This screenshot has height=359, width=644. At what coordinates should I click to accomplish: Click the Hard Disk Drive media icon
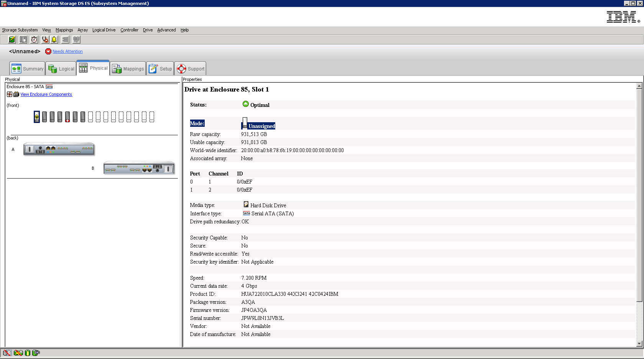coord(246,205)
